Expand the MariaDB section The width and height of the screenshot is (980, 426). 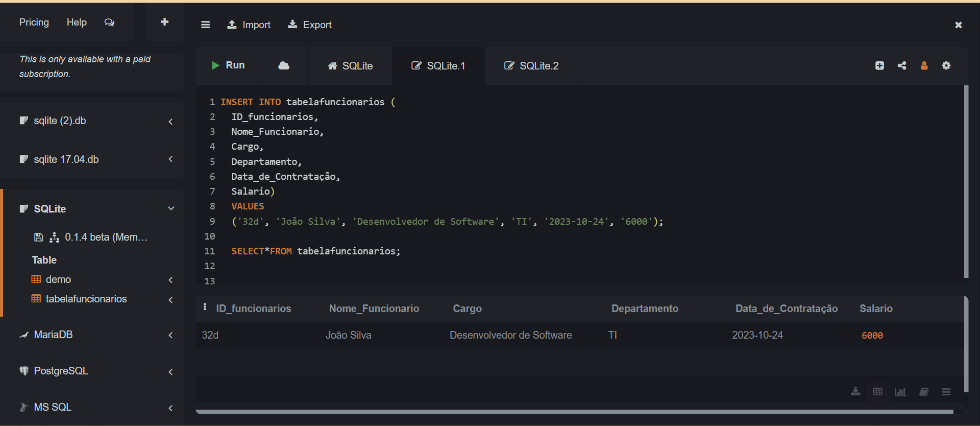[170, 335]
